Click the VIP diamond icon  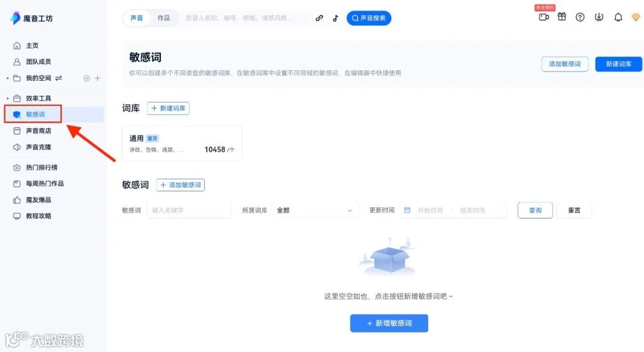tap(636, 17)
